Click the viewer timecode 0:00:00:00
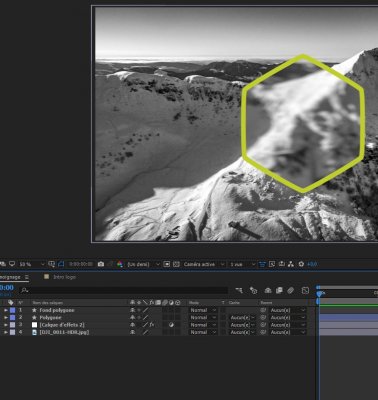 pos(81,264)
